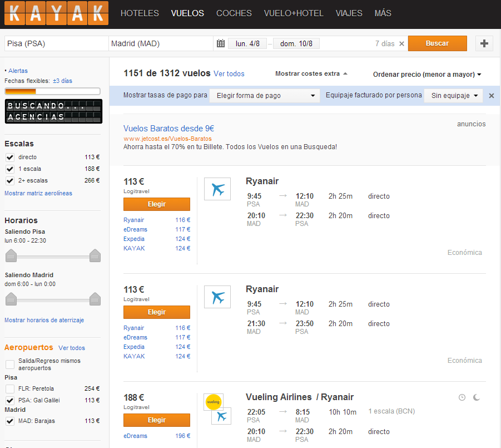The image size is (501, 448).
Task: Click Mostrar matriz aerolíneas link
Action: (x=38, y=193)
